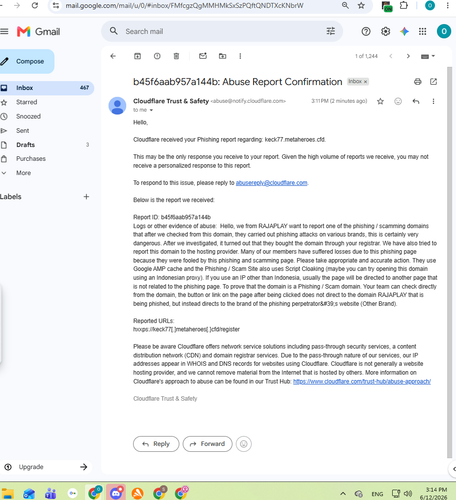Click the Forward button

click(207, 444)
